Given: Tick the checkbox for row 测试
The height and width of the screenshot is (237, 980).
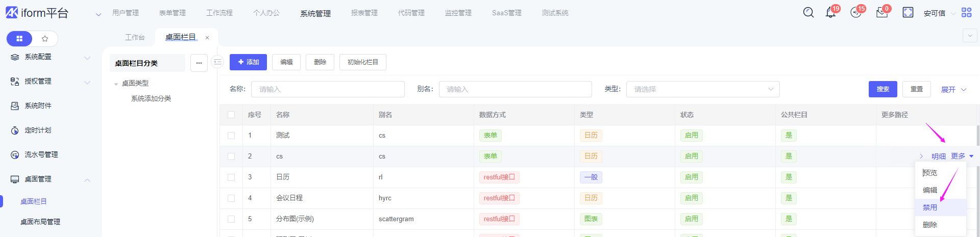Looking at the screenshot, I should (x=231, y=136).
